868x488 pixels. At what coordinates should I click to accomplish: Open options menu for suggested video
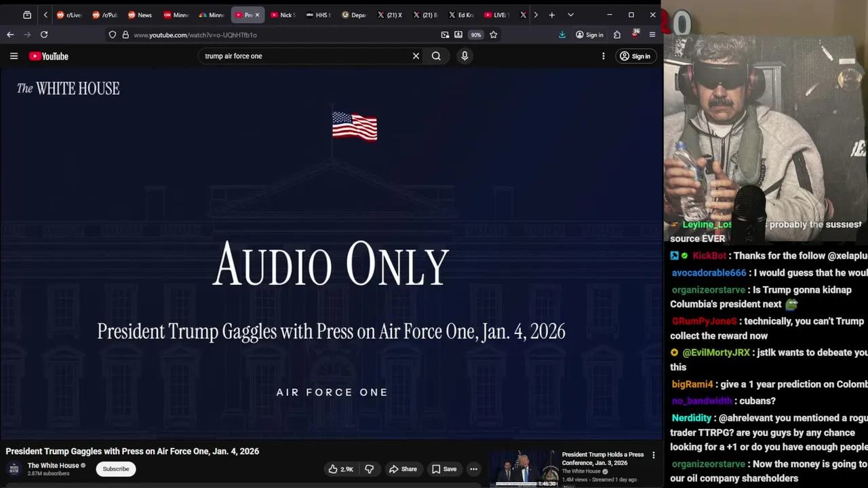point(654,455)
